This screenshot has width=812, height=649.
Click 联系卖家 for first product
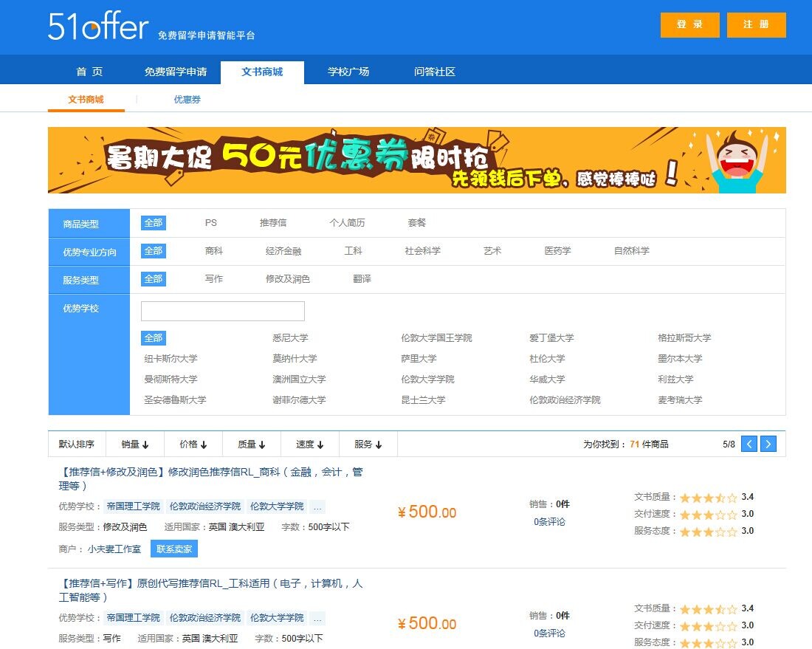(174, 549)
